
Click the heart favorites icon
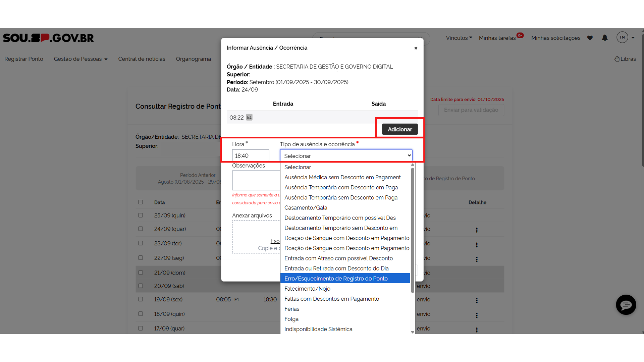tap(590, 38)
